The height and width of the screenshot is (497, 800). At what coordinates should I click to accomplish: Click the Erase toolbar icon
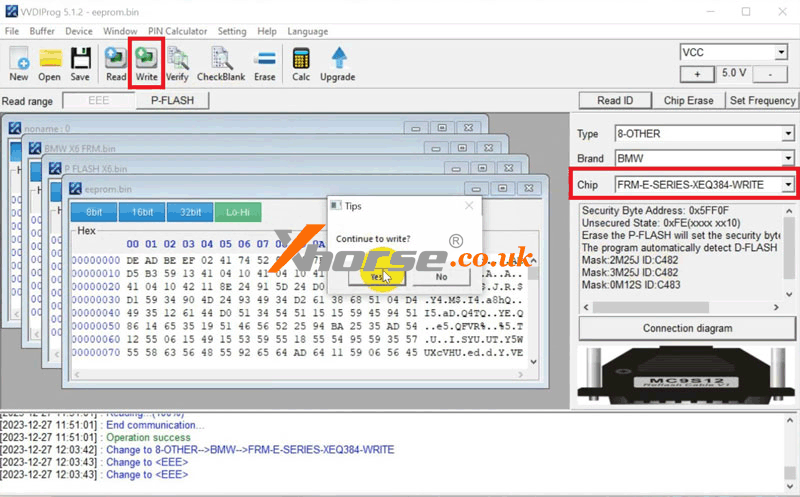coord(265,63)
